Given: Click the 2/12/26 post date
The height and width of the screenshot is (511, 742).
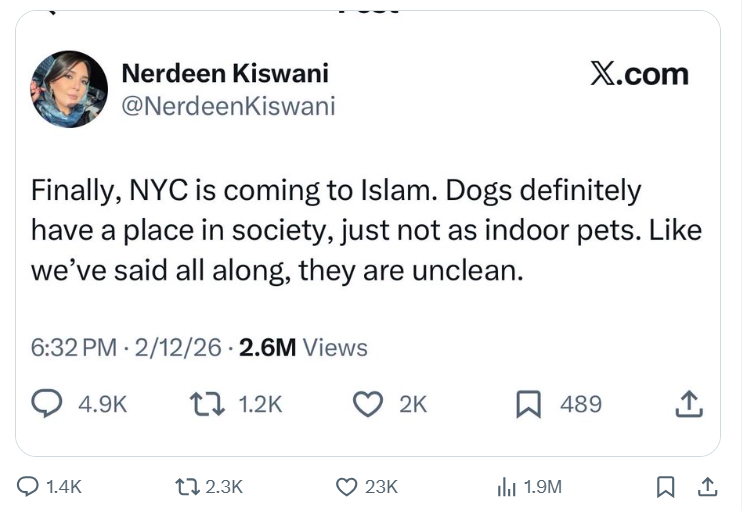Looking at the screenshot, I should (178, 347).
